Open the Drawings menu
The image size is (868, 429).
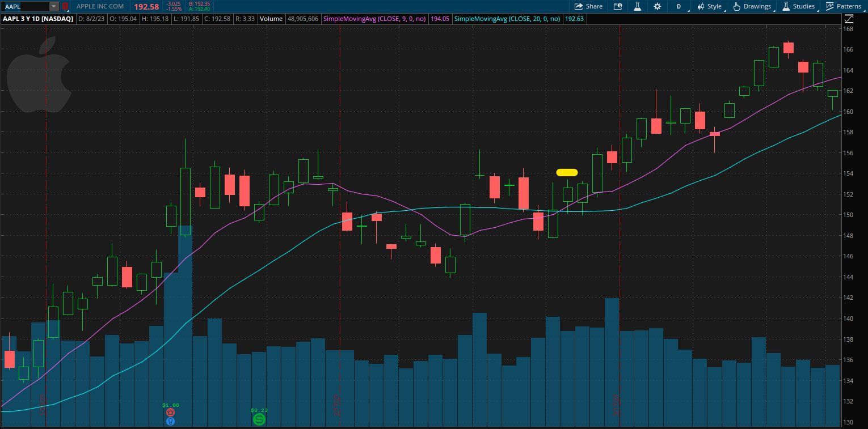pyautogui.click(x=752, y=6)
